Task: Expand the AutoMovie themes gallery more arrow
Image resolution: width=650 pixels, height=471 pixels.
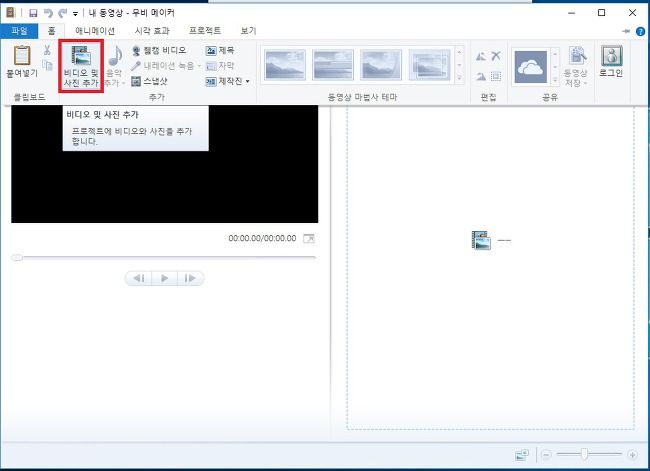Action: click(x=459, y=78)
